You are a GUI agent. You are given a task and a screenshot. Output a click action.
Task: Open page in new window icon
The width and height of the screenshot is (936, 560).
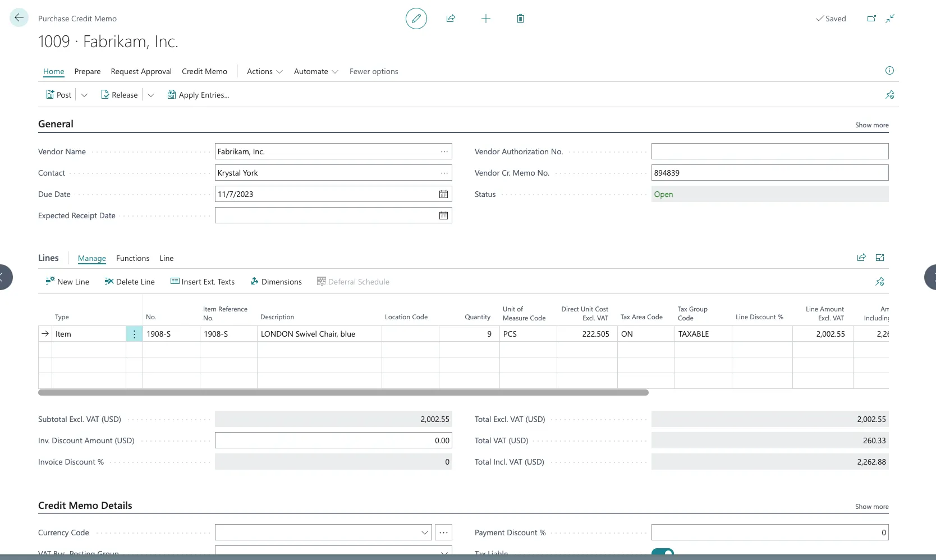[871, 19]
